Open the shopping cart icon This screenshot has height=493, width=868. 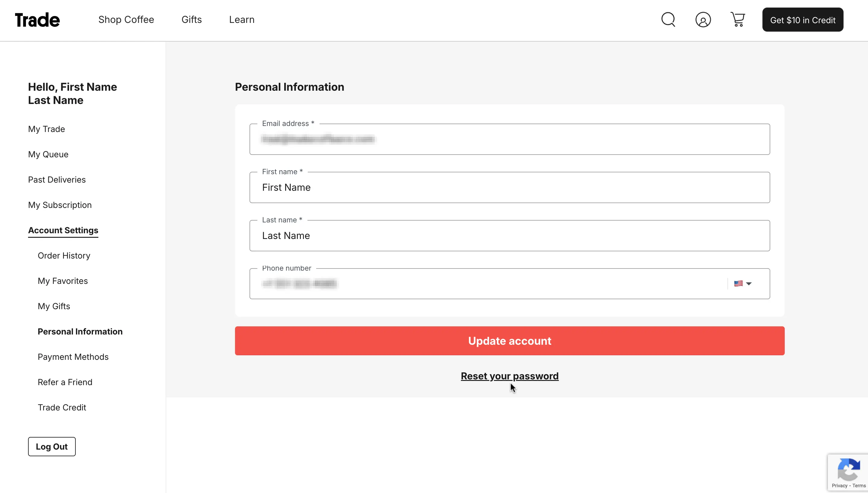click(x=737, y=20)
